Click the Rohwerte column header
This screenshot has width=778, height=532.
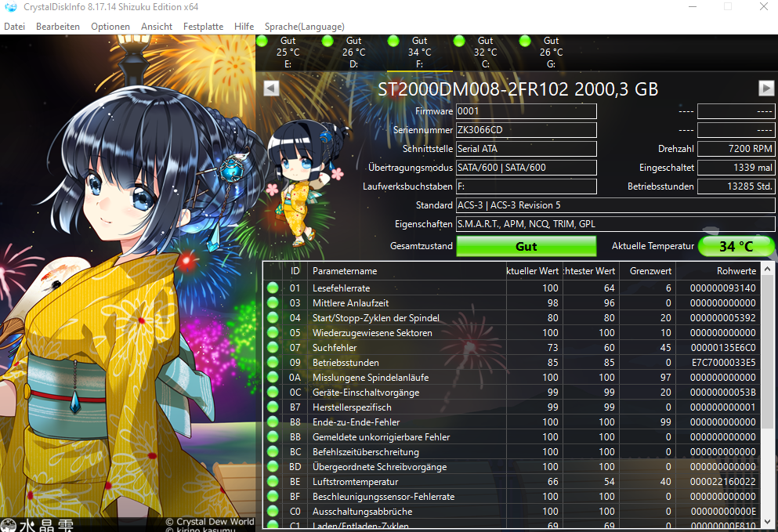pyautogui.click(x=718, y=271)
